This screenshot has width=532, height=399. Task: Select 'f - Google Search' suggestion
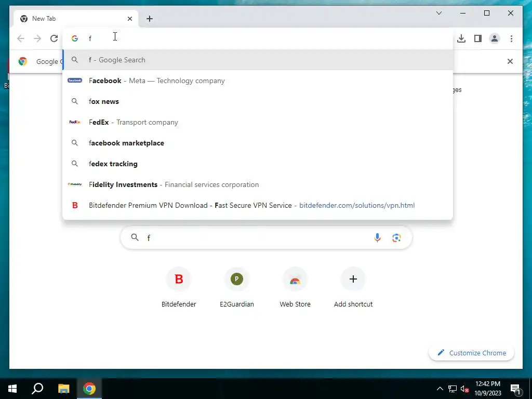click(258, 60)
